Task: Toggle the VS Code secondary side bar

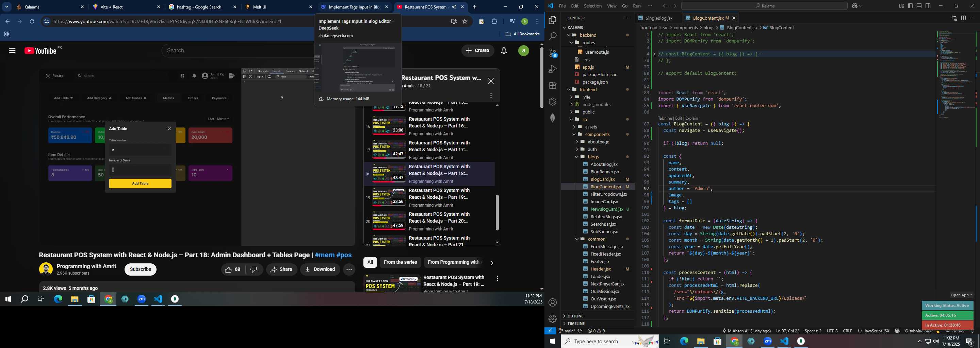Action: point(928,6)
